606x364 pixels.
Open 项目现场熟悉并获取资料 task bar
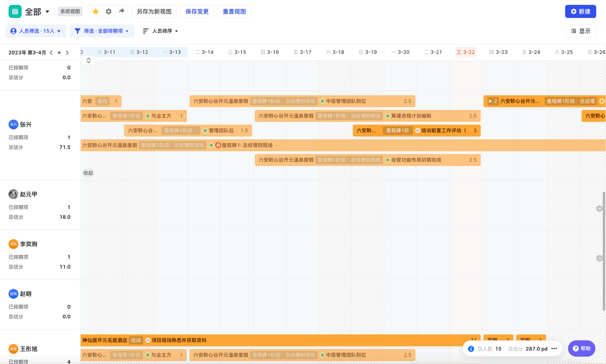click(281, 340)
